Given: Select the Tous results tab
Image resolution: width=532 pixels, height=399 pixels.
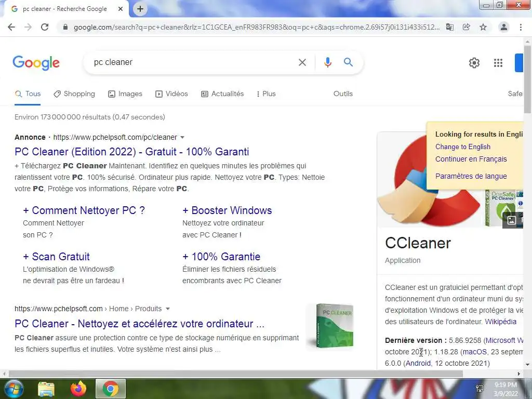Looking at the screenshot, I should coord(28,94).
